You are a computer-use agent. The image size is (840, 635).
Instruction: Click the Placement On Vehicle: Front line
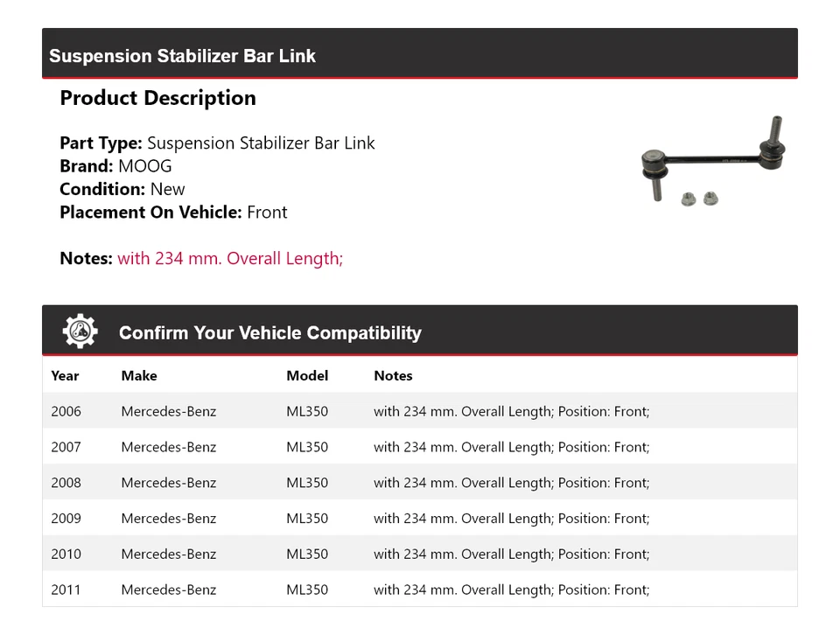pos(173,212)
